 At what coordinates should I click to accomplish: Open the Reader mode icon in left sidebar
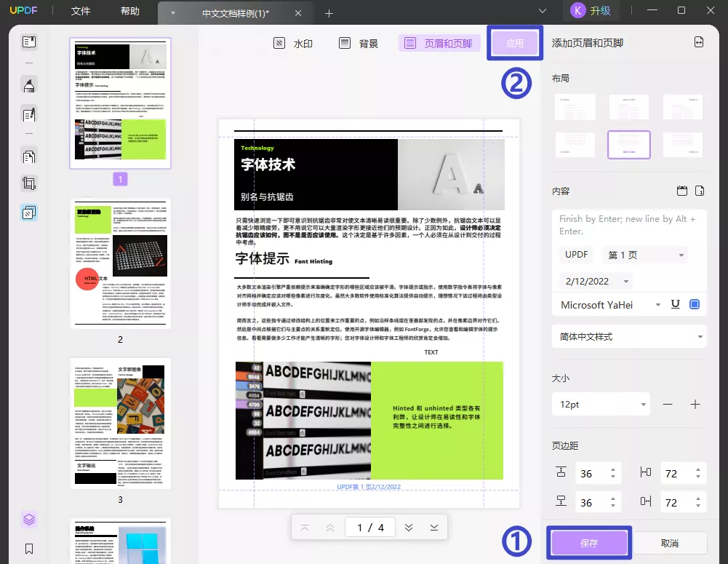tap(29, 42)
